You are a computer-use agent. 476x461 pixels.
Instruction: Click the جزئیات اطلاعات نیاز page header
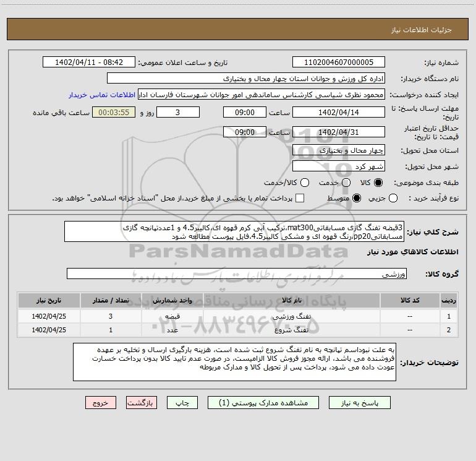coord(421,30)
